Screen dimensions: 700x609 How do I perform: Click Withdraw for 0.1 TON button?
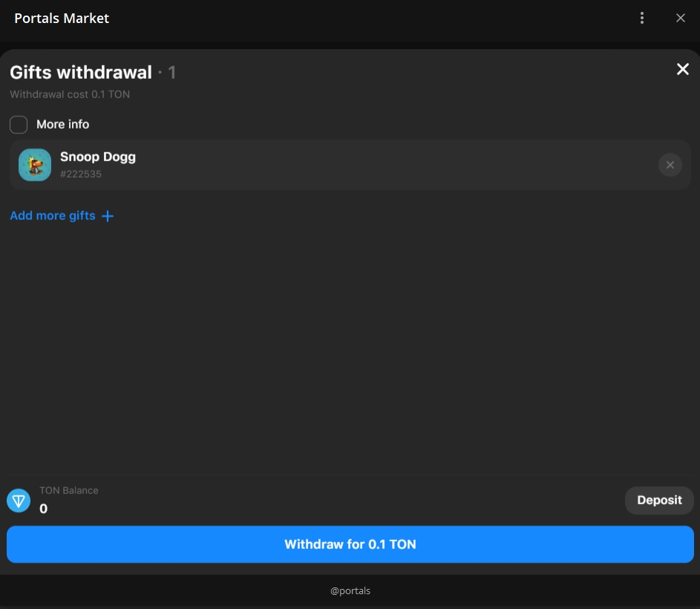pyautogui.click(x=350, y=544)
